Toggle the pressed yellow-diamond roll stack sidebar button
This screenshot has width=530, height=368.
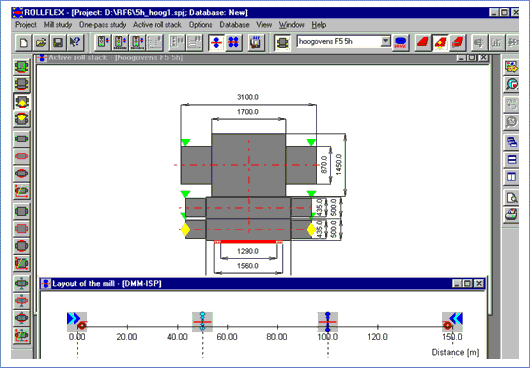click(22, 101)
